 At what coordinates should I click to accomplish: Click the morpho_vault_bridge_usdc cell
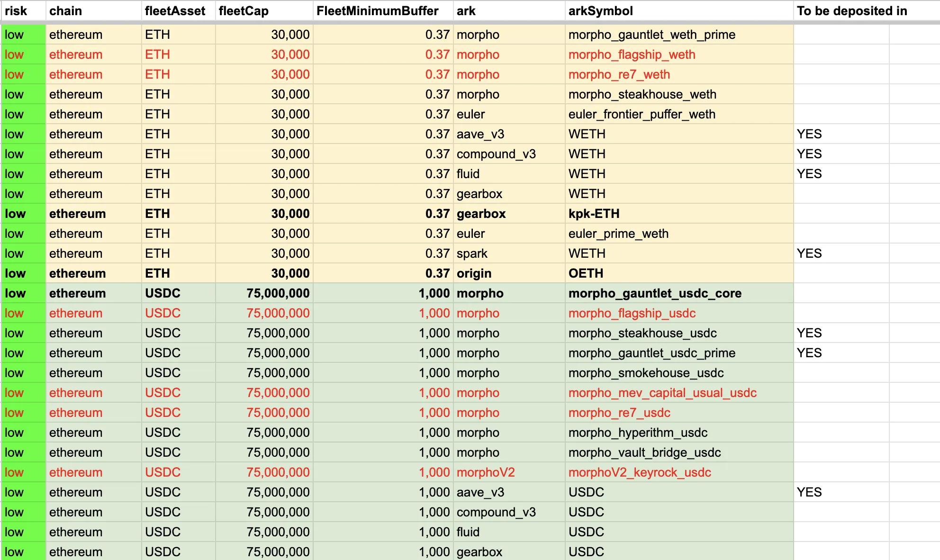[644, 452]
